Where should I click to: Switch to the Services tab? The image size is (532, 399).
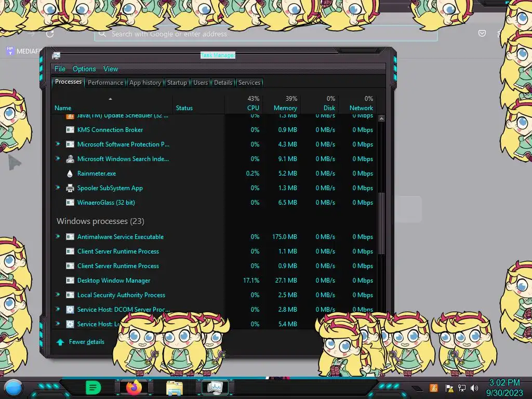pyautogui.click(x=249, y=83)
